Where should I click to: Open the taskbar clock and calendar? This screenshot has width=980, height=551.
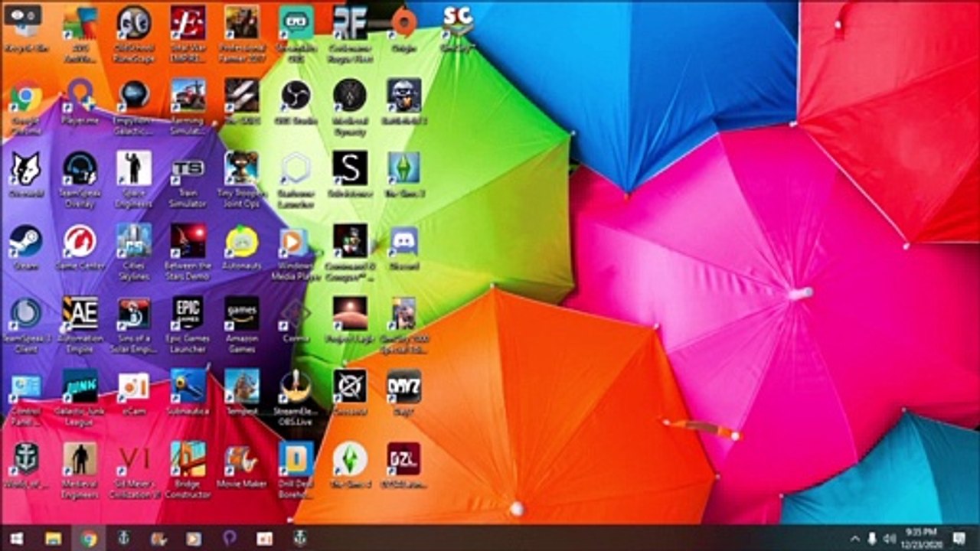[x=920, y=538]
